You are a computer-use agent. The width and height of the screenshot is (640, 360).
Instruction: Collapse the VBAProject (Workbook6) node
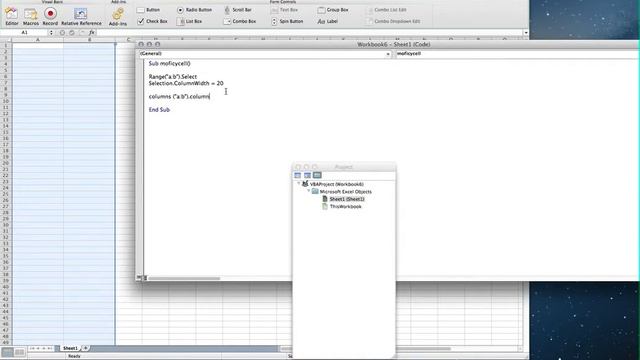[x=299, y=184]
